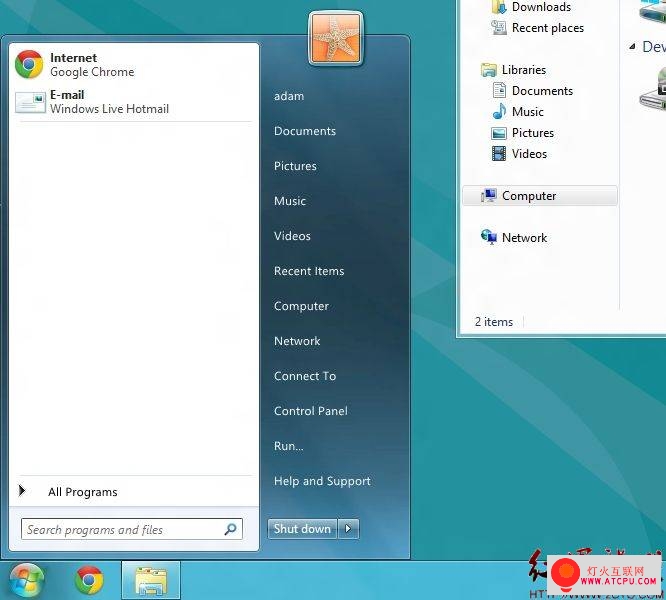
Task: Open Pictures library in Explorer pane
Action: [x=533, y=133]
